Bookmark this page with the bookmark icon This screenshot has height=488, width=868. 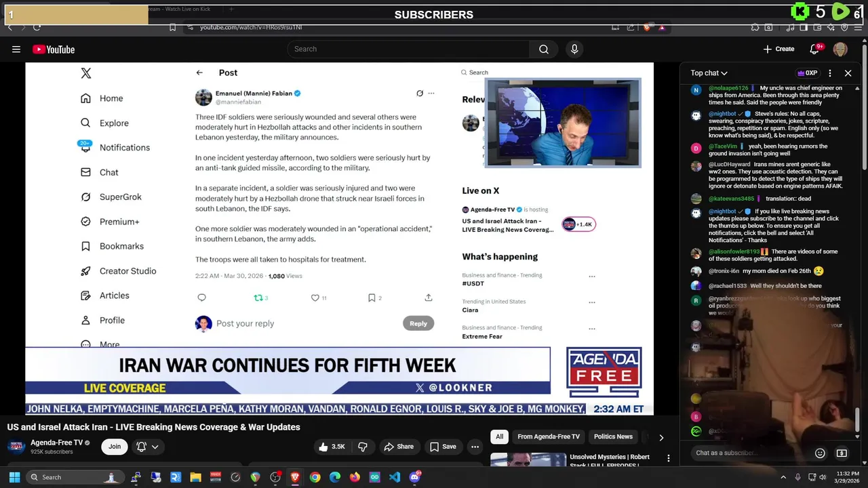[x=172, y=27]
